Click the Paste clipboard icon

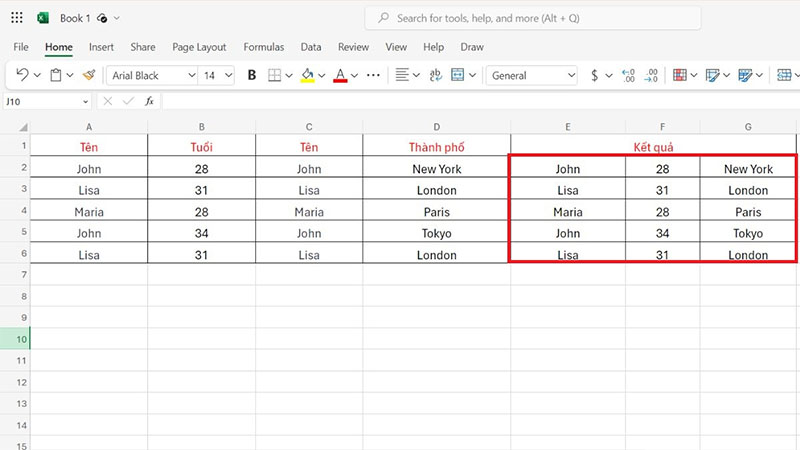coord(56,75)
